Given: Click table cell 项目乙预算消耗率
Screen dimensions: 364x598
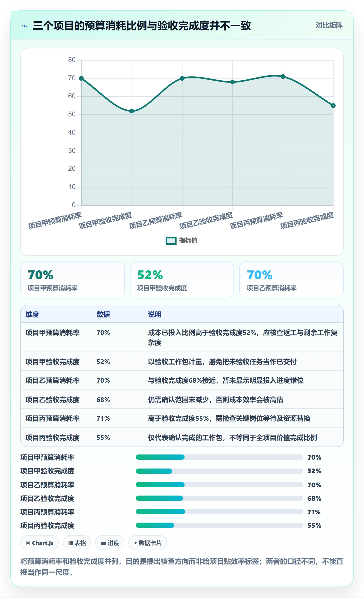Looking at the screenshot, I should coord(53,380).
